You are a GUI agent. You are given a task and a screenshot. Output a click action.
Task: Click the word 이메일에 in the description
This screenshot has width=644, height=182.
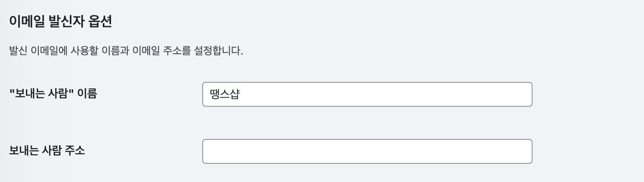tap(47, 51)
